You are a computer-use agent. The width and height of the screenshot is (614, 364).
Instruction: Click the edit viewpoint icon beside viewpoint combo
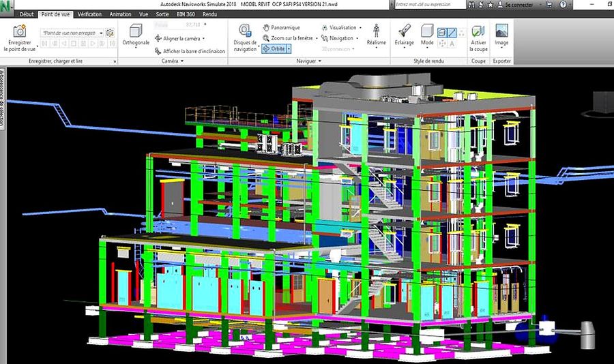(110, 33)
